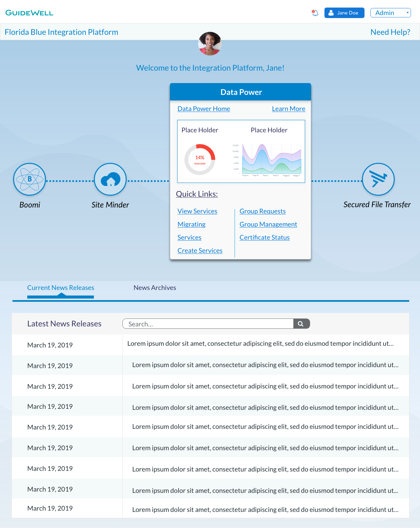
Task: Open the Data Power Home link
Action: 204,109
